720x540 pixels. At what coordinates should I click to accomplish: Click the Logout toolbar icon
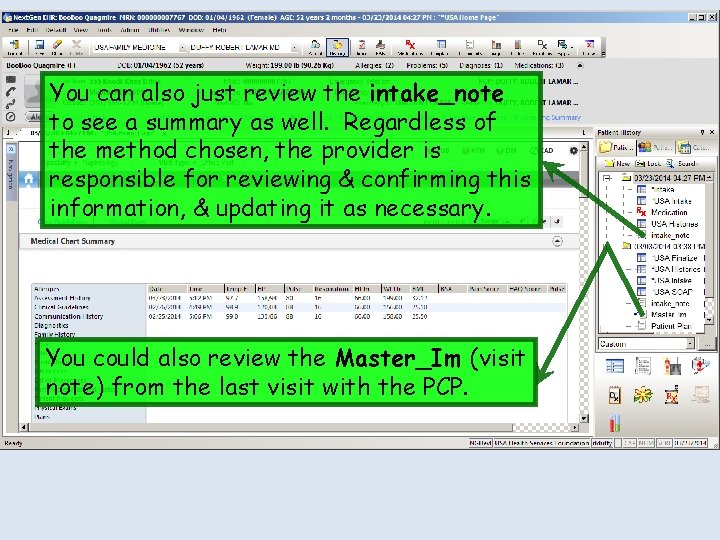[14, 47]
